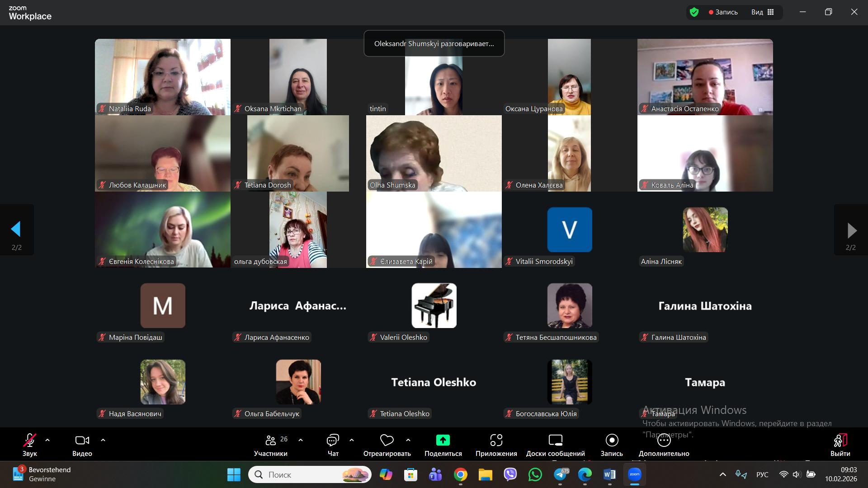This screenshot has width=868, height=488.
Task: Go to next gallery page arrow
Action: pos(851,230)
